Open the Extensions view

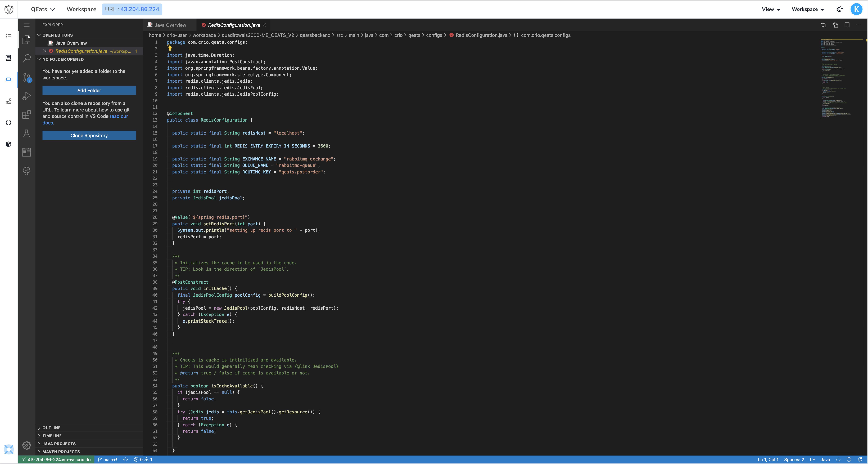[26, 115]
